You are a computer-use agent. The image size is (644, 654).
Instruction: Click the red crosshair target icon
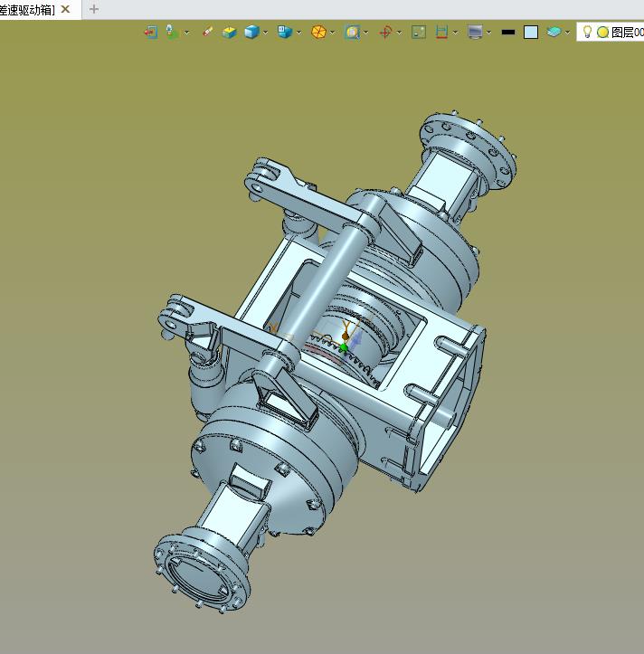tap(385, 33)
